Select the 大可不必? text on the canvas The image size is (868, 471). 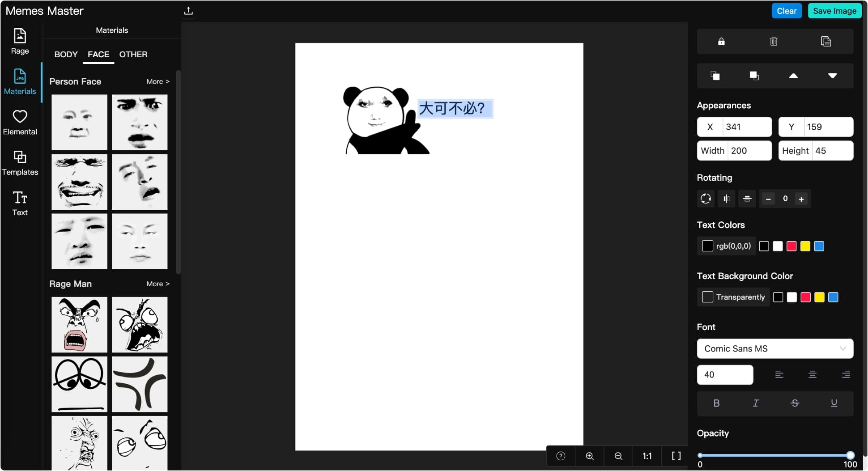tap(455, 108)
